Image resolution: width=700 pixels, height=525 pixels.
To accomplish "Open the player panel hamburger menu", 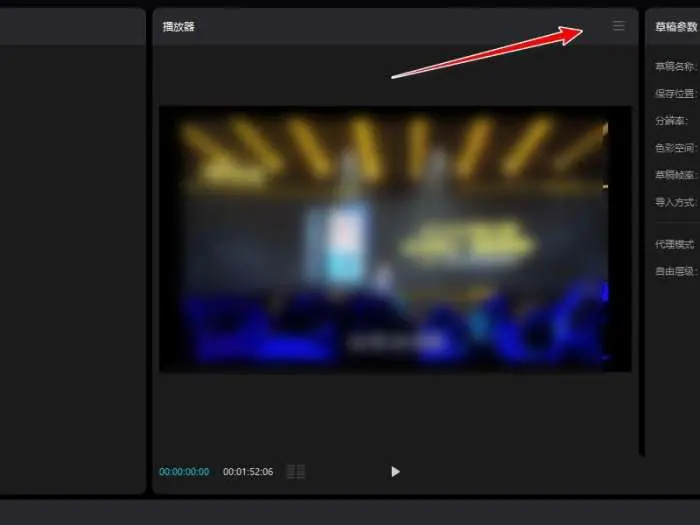I will click(619, 26).
